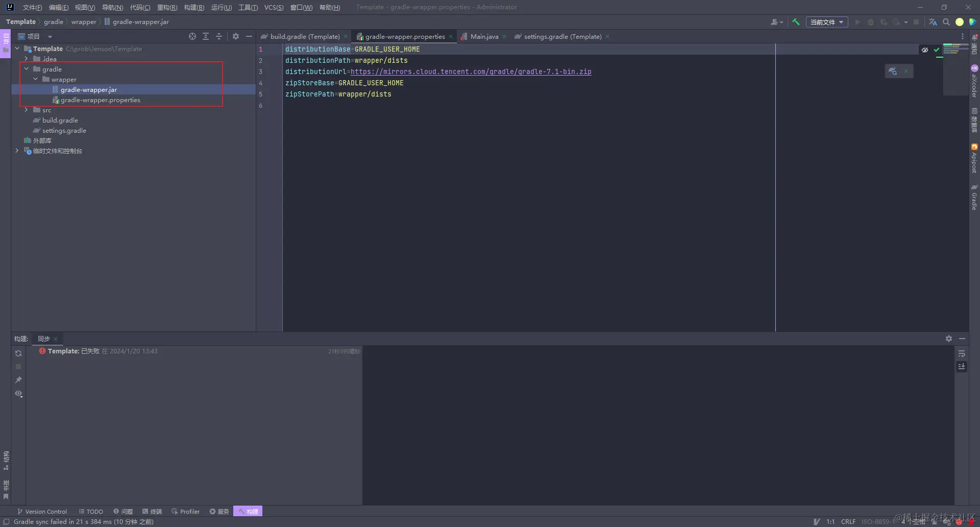Hide the project tool window

[249, 36]
